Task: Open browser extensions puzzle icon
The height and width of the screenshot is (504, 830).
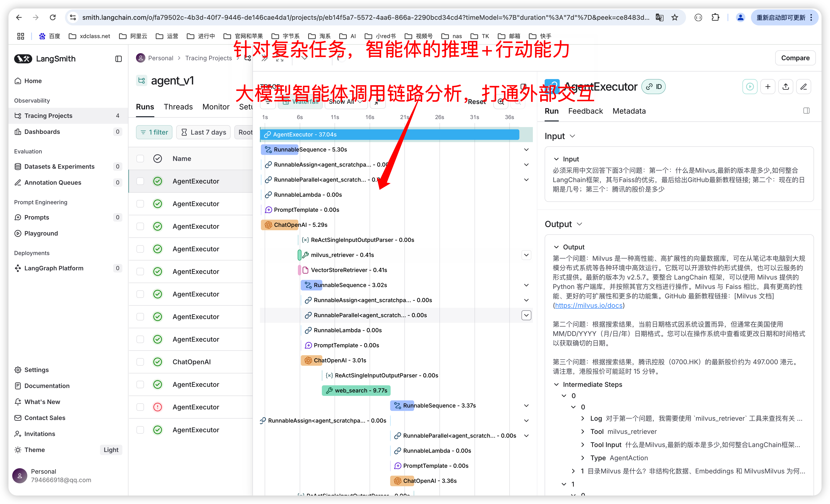Action: click(x=715, y=17)
